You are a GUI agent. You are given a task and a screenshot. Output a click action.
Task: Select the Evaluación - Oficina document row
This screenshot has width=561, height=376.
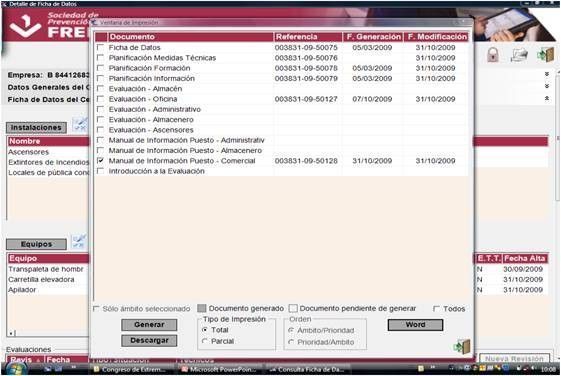281,99
